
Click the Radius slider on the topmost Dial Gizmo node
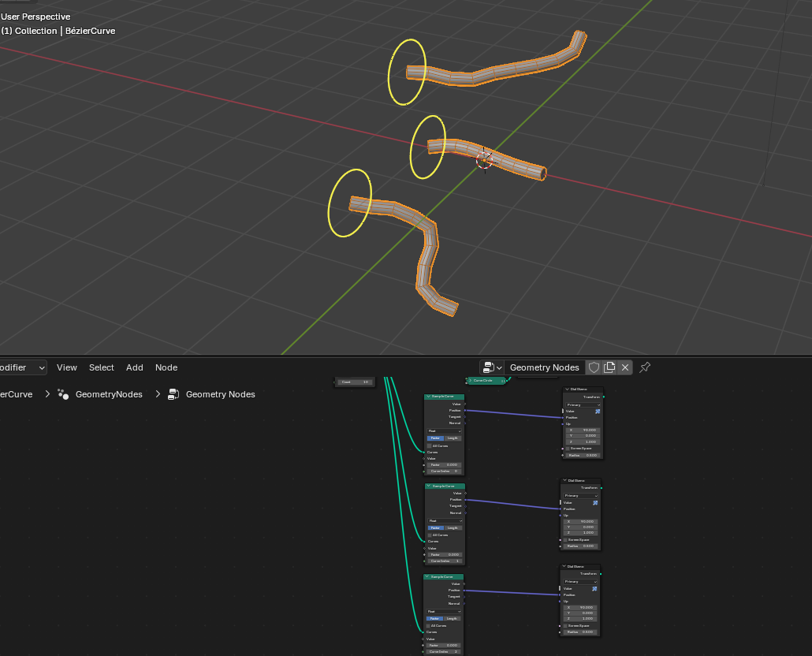(583, 456)
